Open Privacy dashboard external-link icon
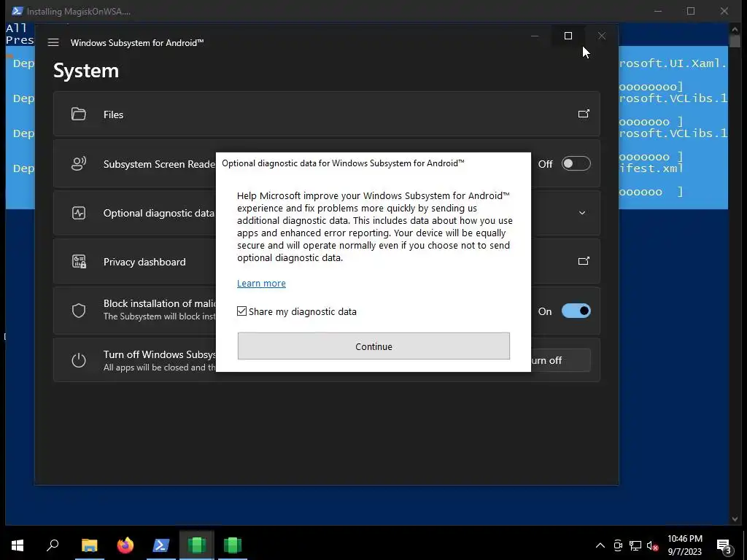Image resolution: width=747 pixels, height=560 pixels. 584,261
